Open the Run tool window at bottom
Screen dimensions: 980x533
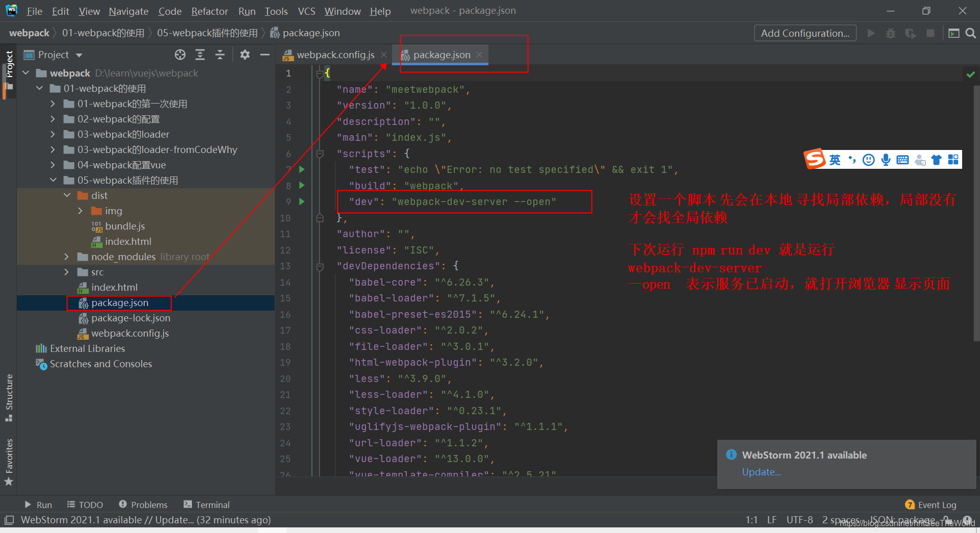coord(38,504)
